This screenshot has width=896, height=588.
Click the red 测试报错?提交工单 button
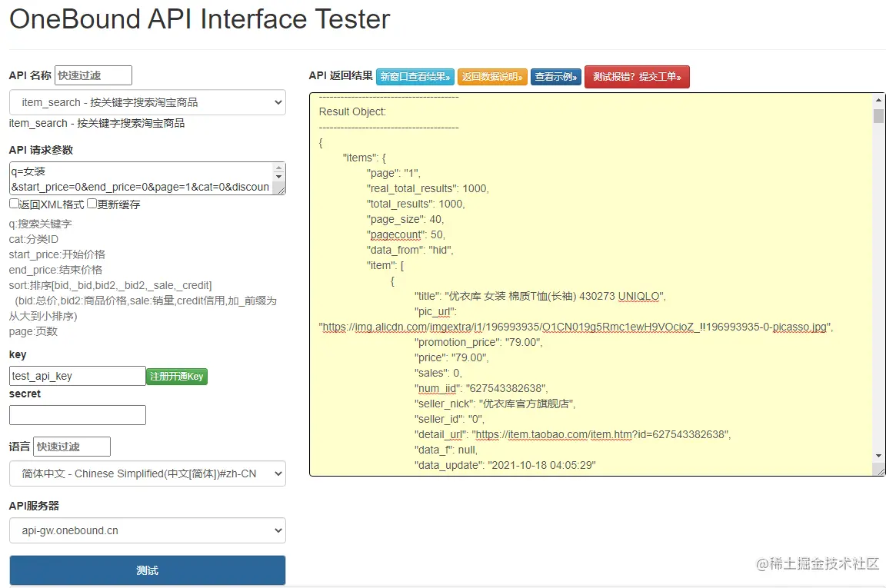(637, 77)
